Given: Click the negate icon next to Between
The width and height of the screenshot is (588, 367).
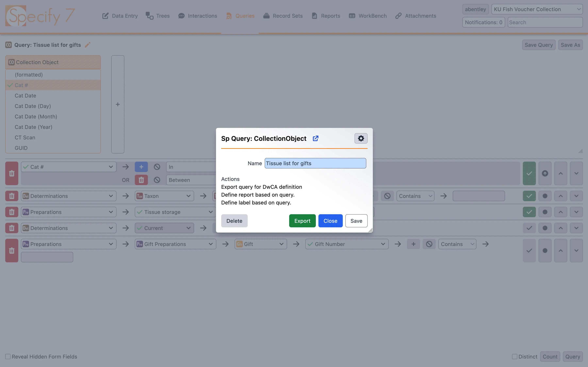Looking at the screenshot, I should (157, 180).
